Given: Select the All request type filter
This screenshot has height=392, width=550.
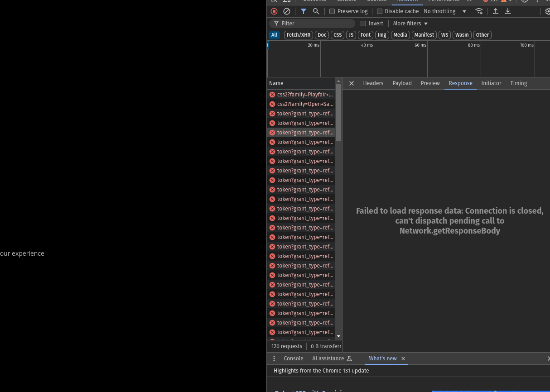Looking at the screenshot, I should pyautogui.click(x=274, y=35).
